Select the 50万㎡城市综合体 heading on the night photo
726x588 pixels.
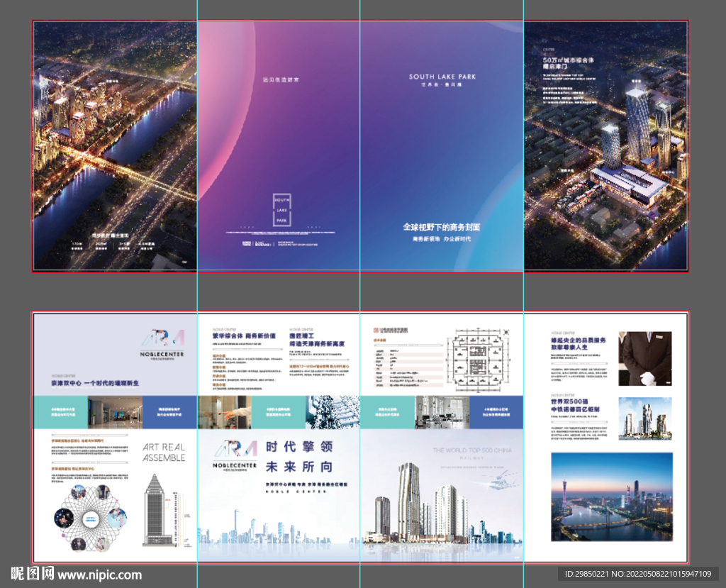[568, 60]
